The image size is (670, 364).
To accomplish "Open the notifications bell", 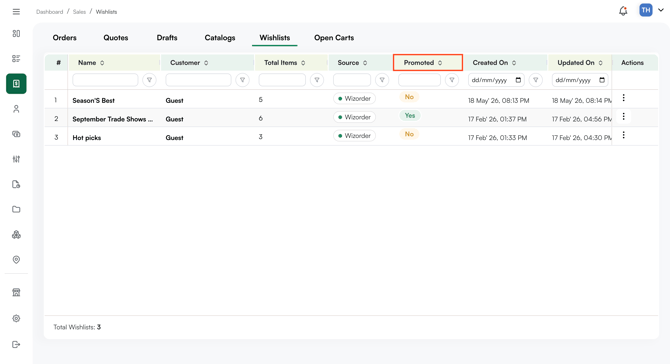I will (623, 11).
